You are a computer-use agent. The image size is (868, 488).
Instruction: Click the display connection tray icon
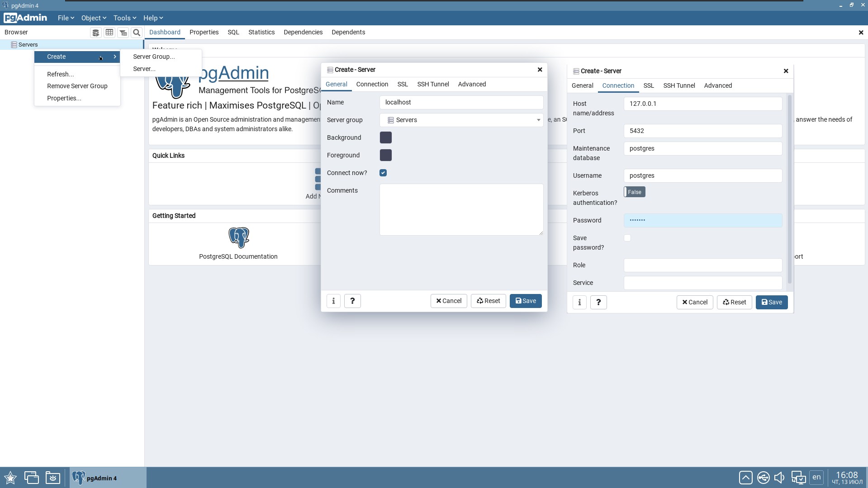click(798, 478)
